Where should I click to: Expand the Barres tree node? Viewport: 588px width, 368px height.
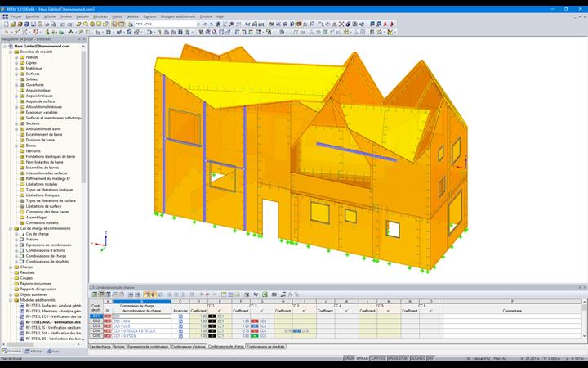click(x=16, y=146)
